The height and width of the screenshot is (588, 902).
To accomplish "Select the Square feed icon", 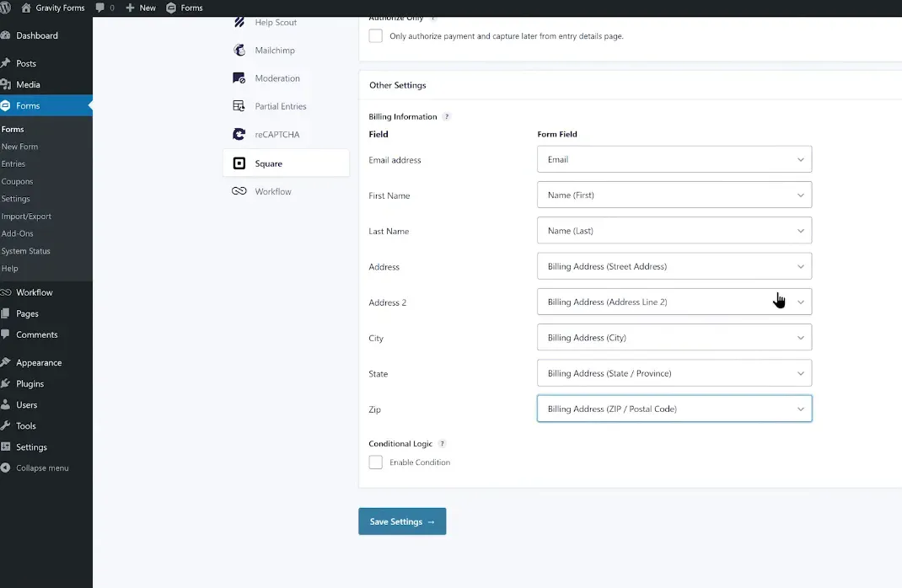I will coord(239,163).
